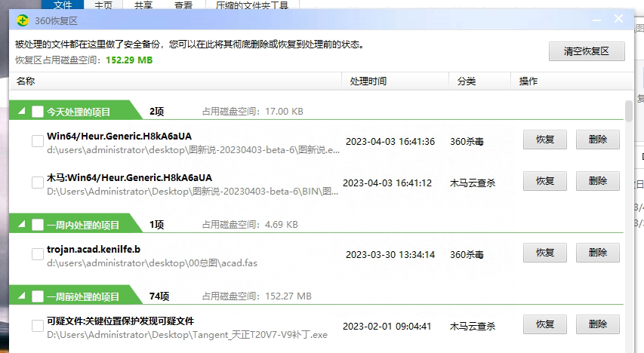Collapse the 一周前处理的项目 group arrow
The width and height of the screenshot is (644, 353).
click(x=23, y=296)
